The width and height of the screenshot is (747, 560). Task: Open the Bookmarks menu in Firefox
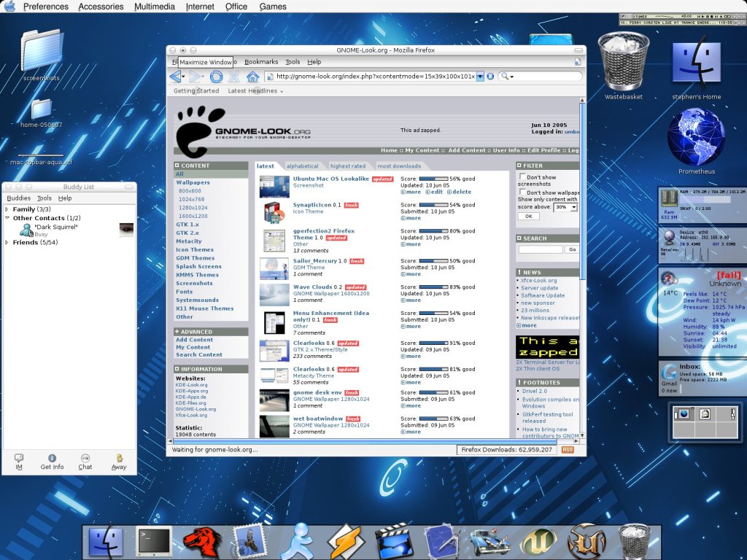tap(261, 62)
